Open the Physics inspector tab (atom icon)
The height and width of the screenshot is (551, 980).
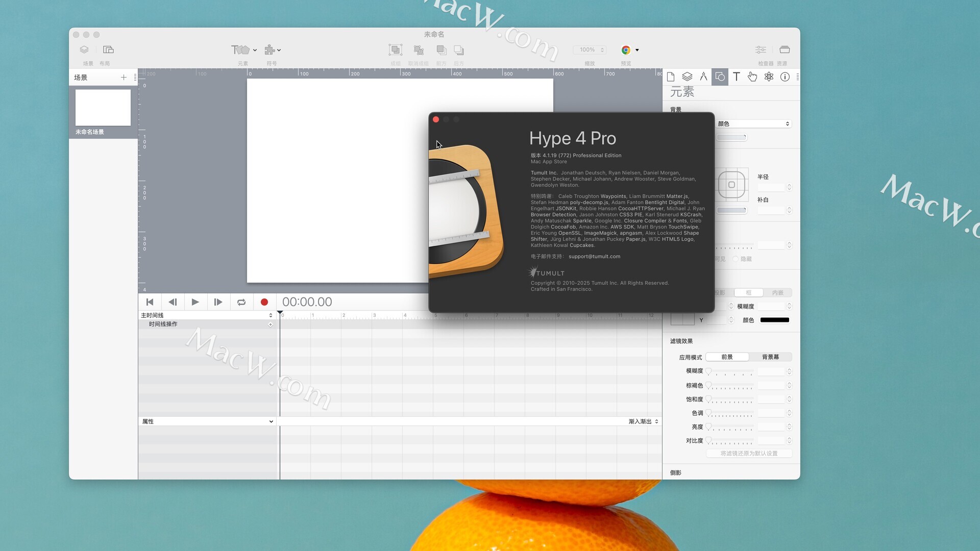coord(769,77)
